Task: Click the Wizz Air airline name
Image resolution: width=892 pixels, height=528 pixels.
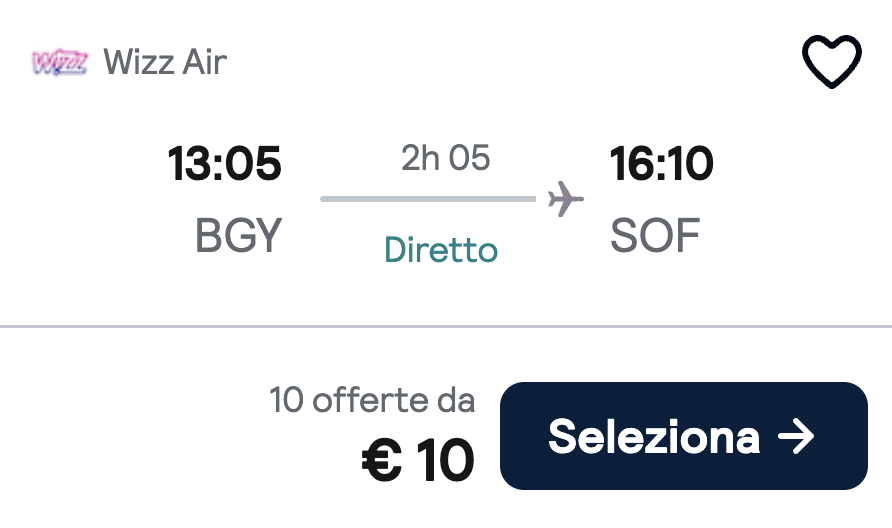Action: coord(165,62)
